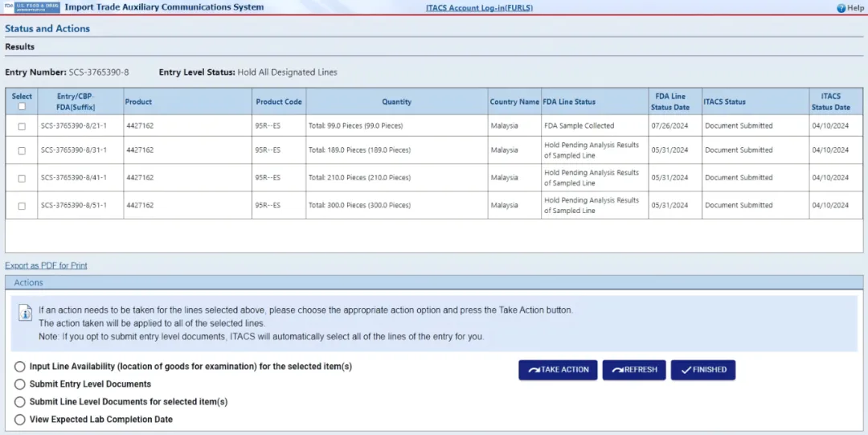Choose Input Line Availability radio option
The image size is (868, 435).
(x=20, y=367)
